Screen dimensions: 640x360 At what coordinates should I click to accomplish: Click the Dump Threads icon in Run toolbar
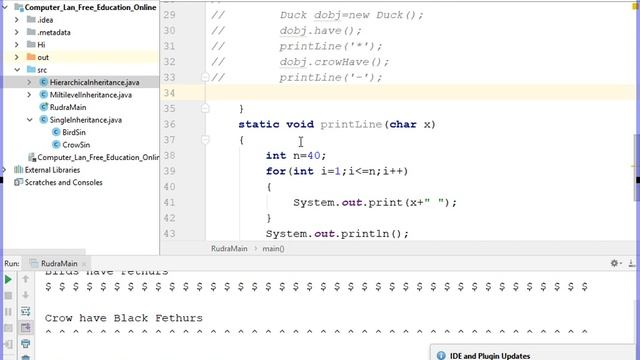pyautogui.click(x=8, y=328)
